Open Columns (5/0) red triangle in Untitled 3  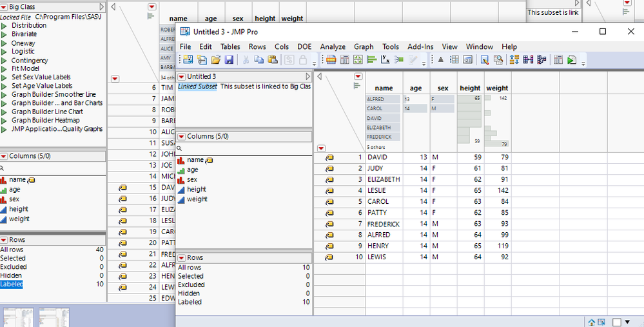click(x=182, y=136)
